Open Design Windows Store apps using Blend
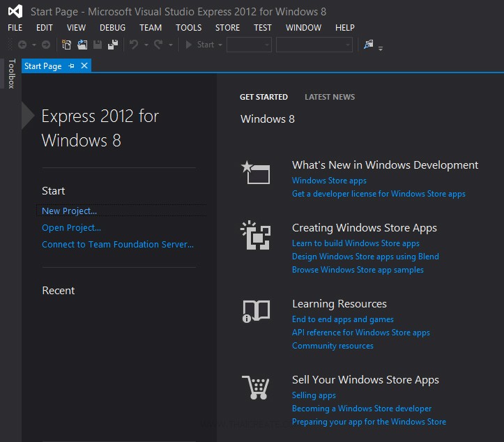This screenshot has width=504, height=442. pyautogui.click(x=365, y=257)
